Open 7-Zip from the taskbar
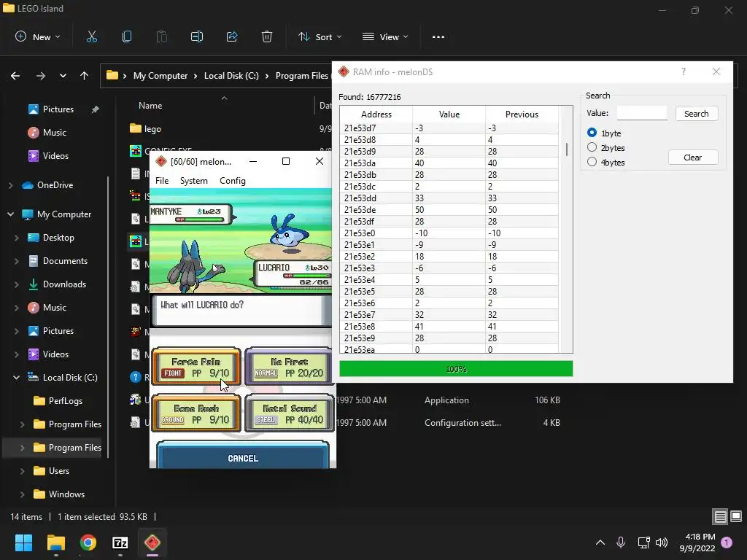The image size is (747, 560). 120,542
